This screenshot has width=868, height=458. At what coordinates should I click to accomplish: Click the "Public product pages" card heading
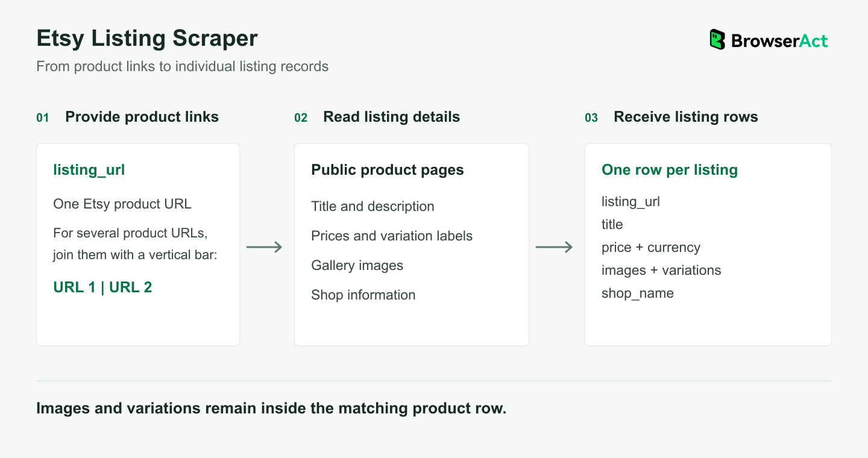click(x=388, y=170)
